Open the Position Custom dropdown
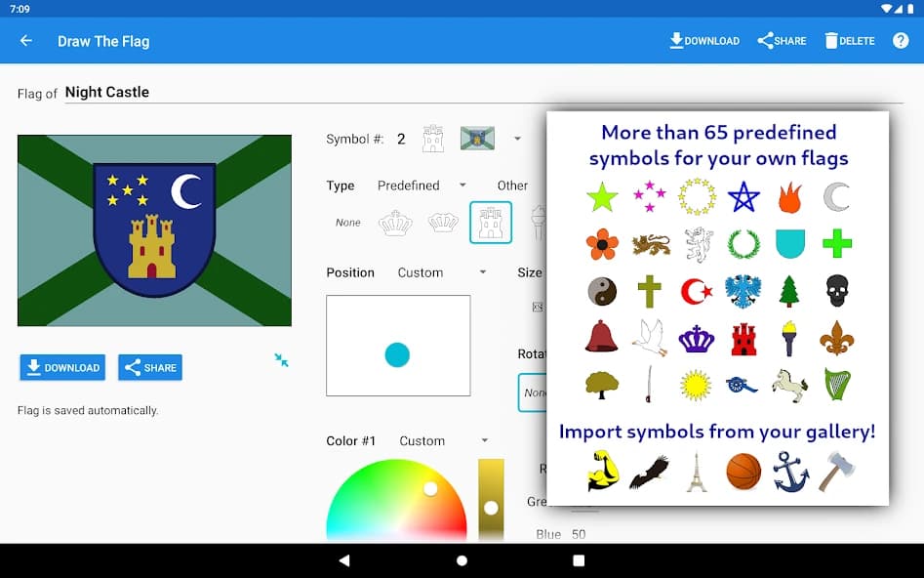Screen dimensions: 924x578 click(x=483, y=272)
